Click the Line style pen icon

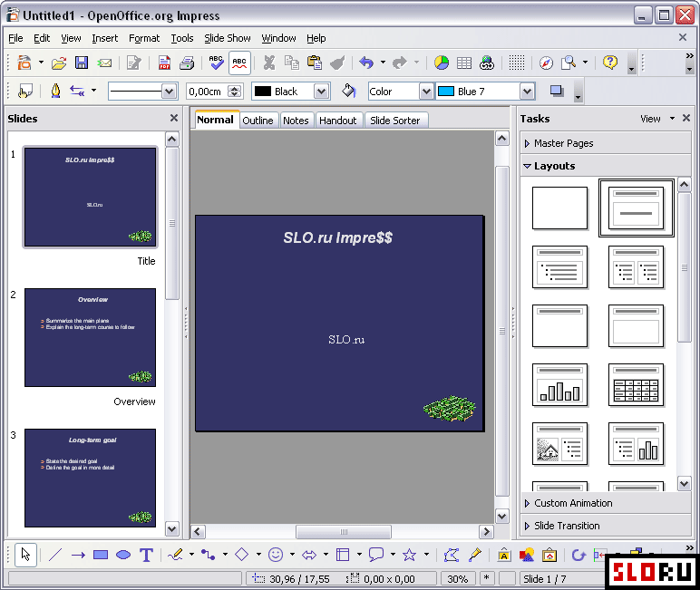(x=55, y=91)
